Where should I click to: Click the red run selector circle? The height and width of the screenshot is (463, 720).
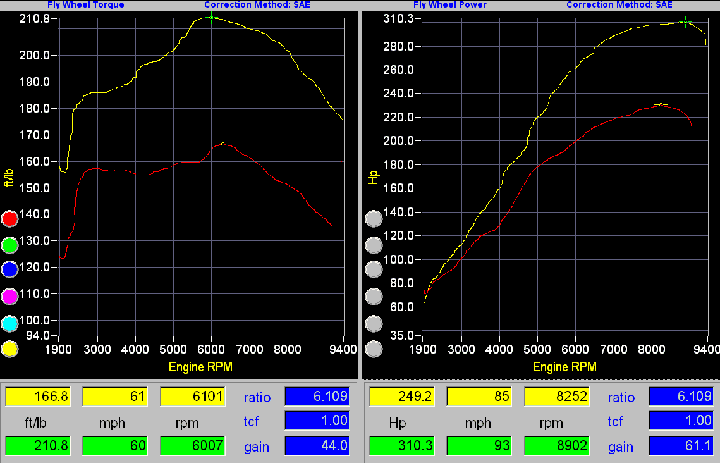click(11, 218)
